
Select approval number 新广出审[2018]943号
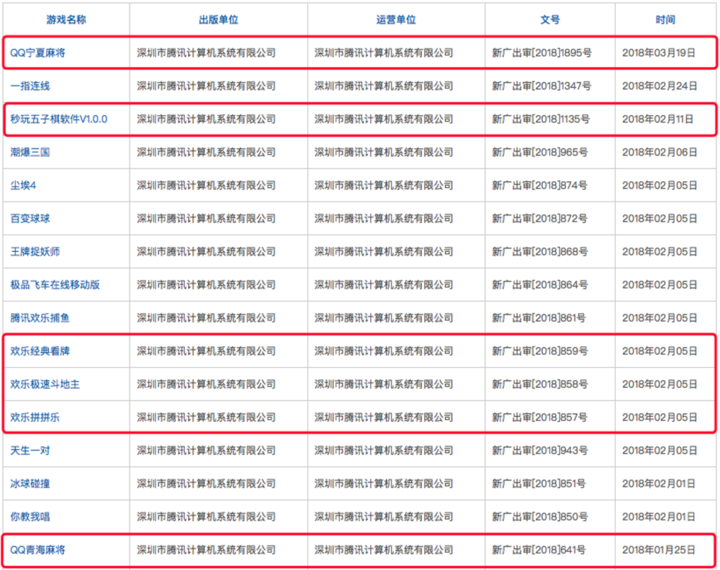pyautogui.click(x=540, y=450)
